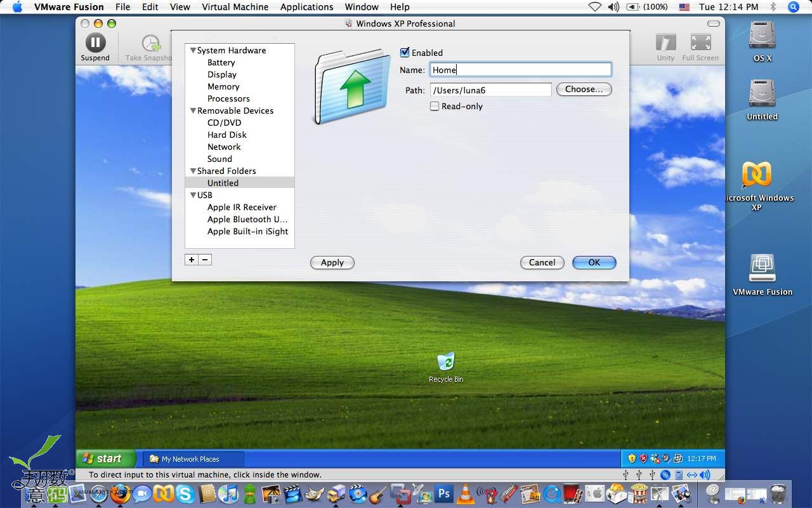The height and width of the screenshot is (508, 812).
Task: Open the OS X drive on desktop
Action: coord(762,36)
